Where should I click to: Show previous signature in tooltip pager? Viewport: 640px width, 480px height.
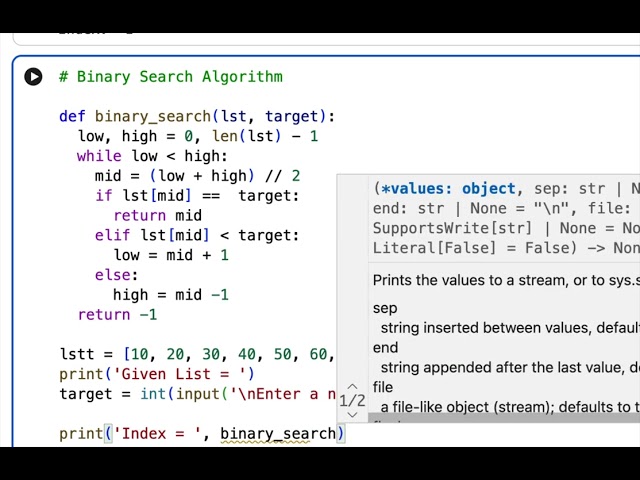coord(352,386)
